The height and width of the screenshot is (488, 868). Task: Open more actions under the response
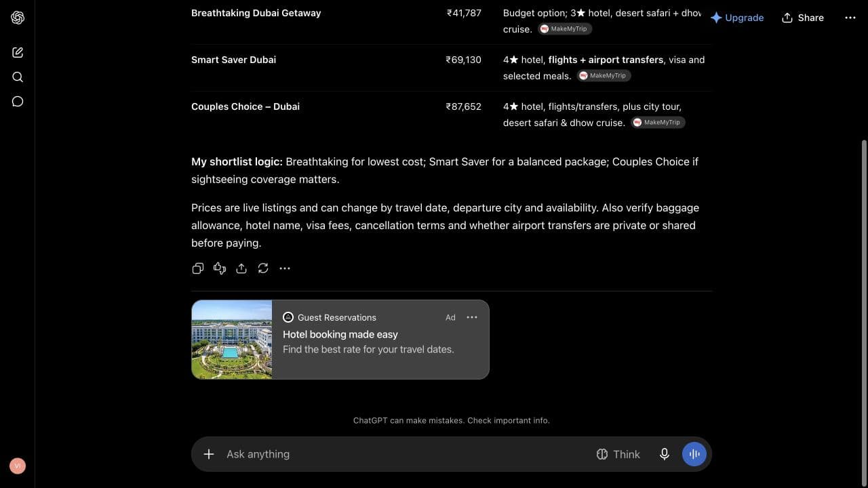285,268
